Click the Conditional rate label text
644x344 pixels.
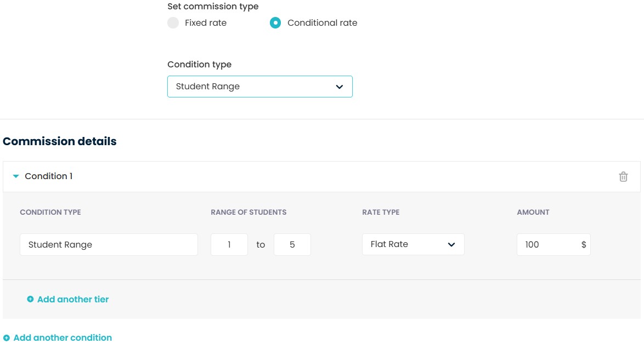tap(322, 23)
